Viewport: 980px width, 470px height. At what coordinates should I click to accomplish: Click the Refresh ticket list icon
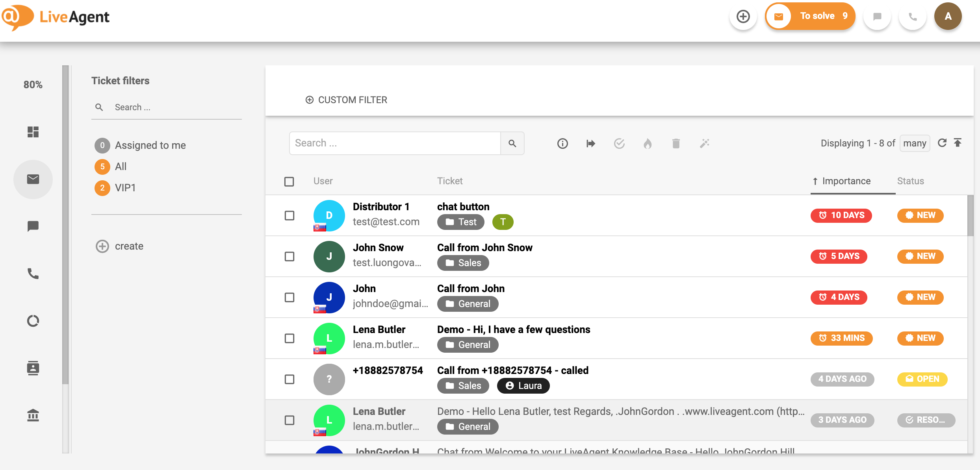[942, 143]
